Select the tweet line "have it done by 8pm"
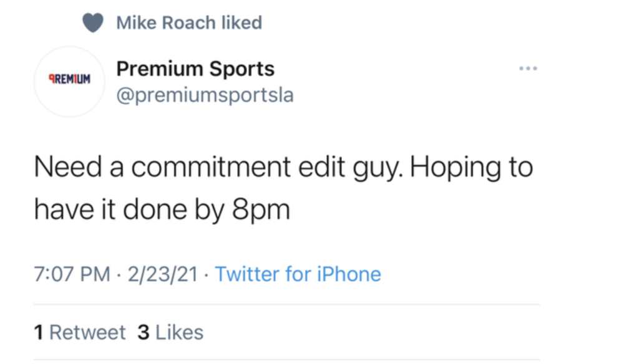 pyautogui.click(x=162, y=210)
